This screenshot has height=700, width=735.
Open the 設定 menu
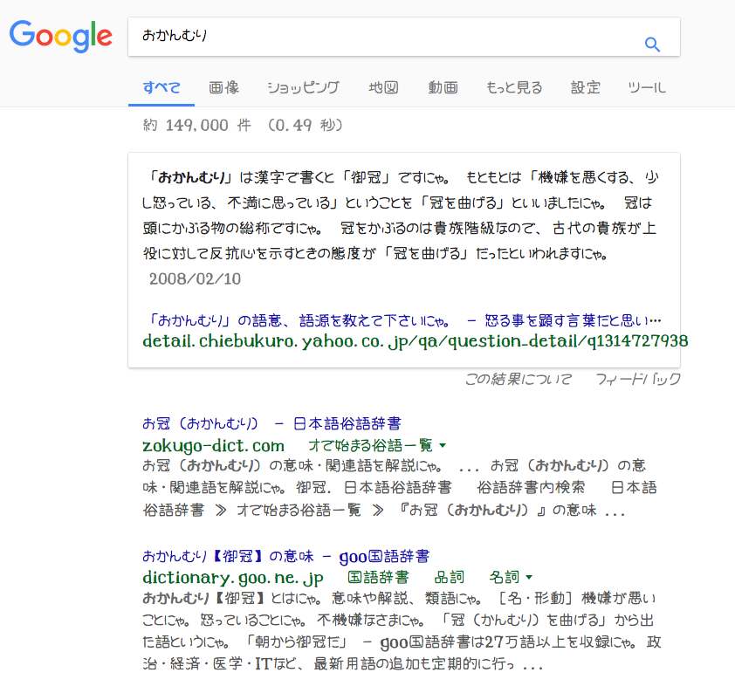click(x=586, y=87)
